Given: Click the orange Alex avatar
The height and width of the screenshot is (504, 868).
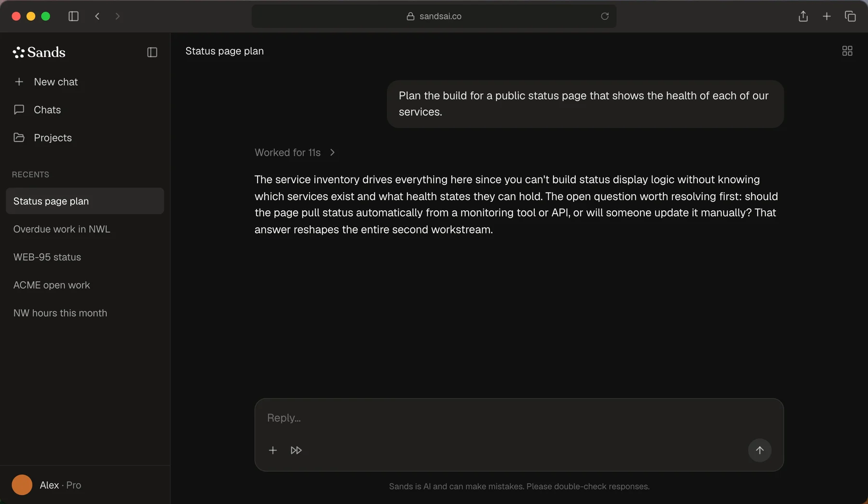Looking at the screenshot, I should pos(22,485).
